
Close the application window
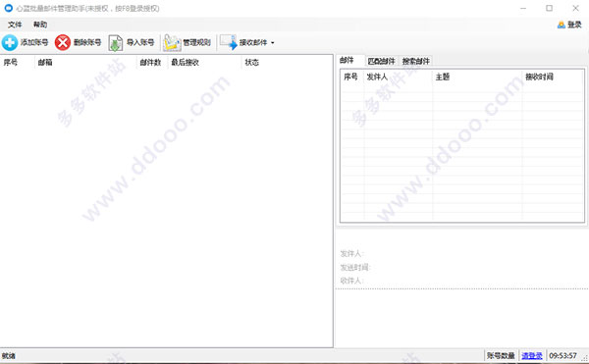(x=575, y=8)
